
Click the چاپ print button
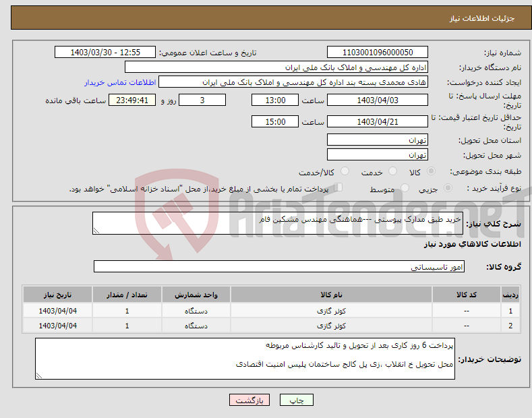(297, 400)
